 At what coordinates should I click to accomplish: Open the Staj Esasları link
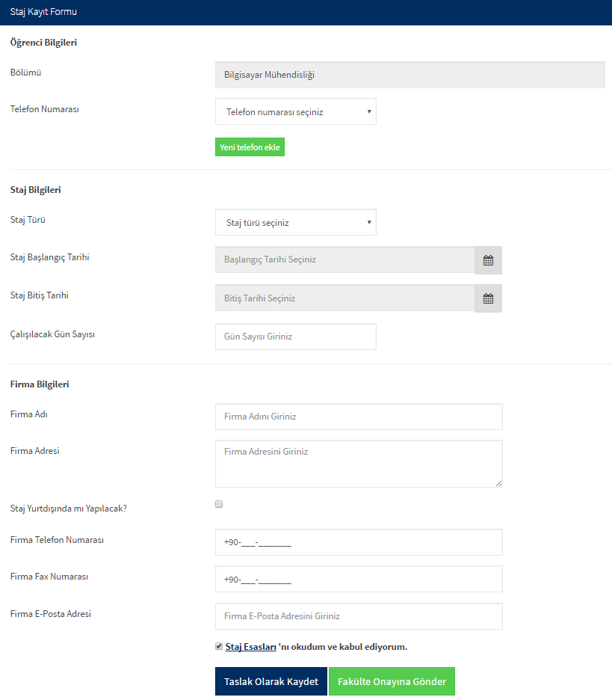point(250,647)
